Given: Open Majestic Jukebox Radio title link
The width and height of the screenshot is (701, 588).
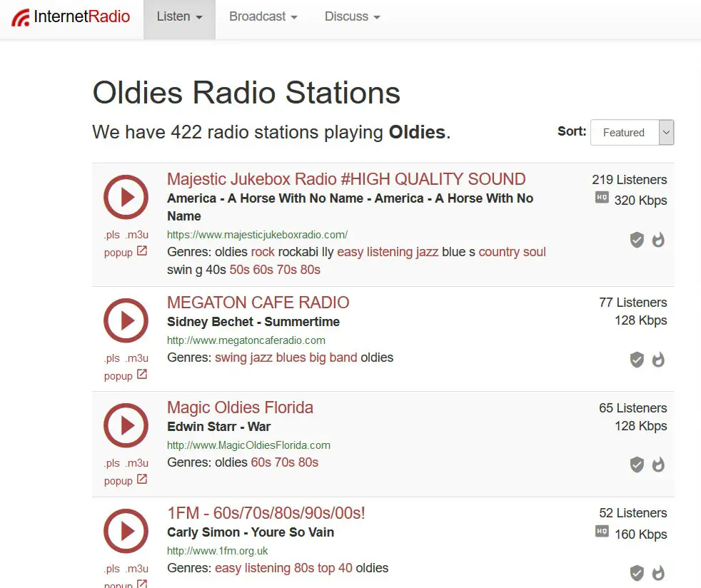Looking at the screenshot, I should (x=346, y=179).
